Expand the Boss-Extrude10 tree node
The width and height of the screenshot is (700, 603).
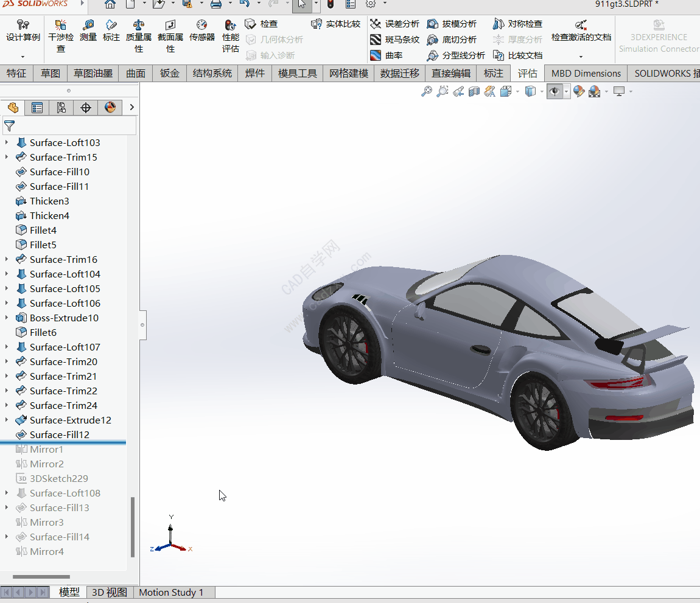point(7,318)
